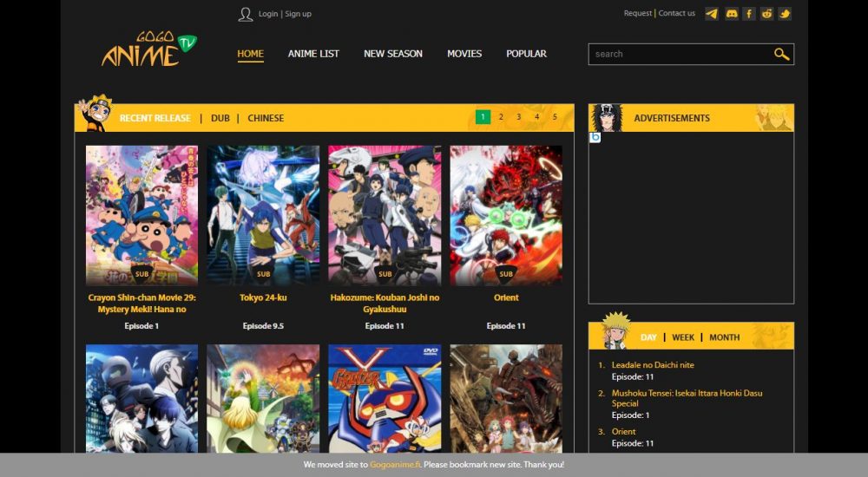Select the DAY popularity tab
Image resolution: width=868 pixels, height=477 pixels.
pyautogui.click(x=648, y=337)
